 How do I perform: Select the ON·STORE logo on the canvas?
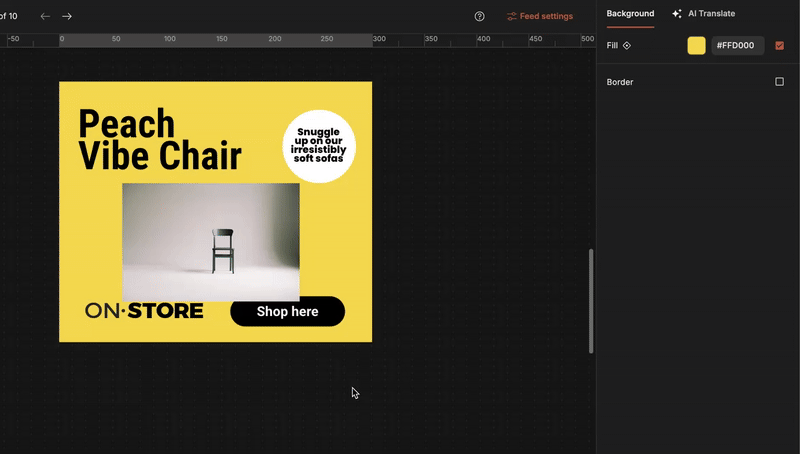144,311
